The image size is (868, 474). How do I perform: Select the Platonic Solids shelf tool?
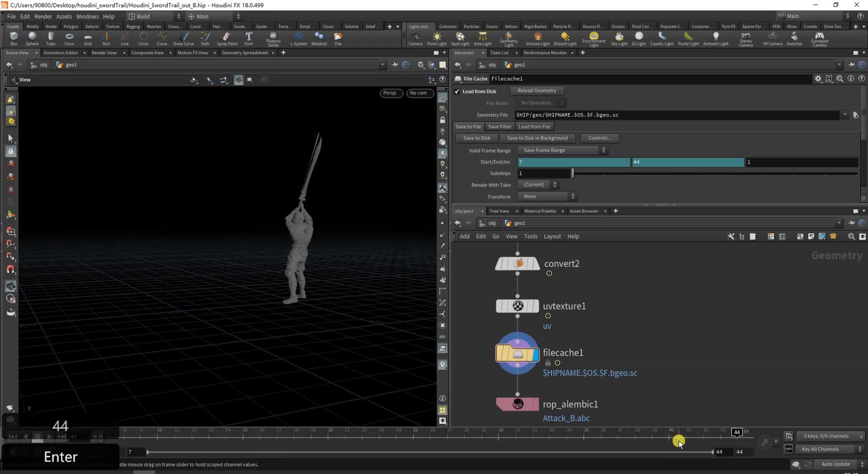pyautogui.click(x=274, y=39)
